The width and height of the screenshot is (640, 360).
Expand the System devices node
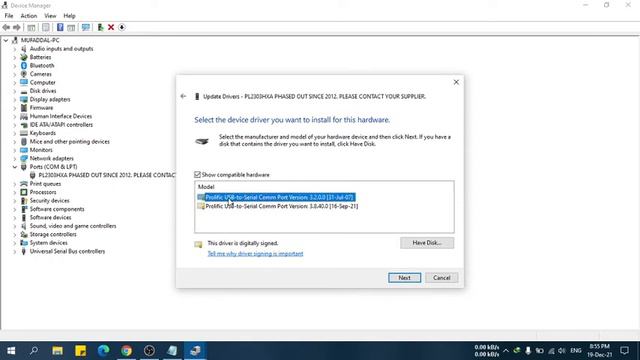15,242
